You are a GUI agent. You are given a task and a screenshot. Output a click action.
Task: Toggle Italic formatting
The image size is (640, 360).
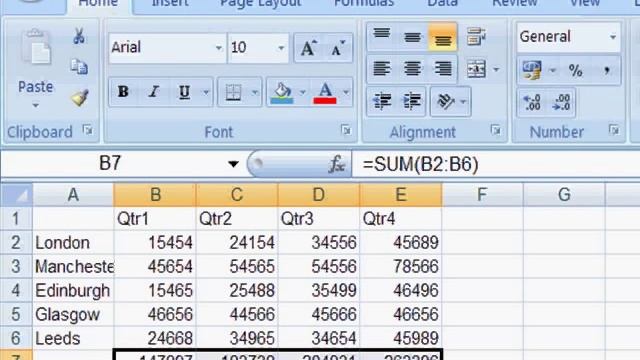point(153,92)
